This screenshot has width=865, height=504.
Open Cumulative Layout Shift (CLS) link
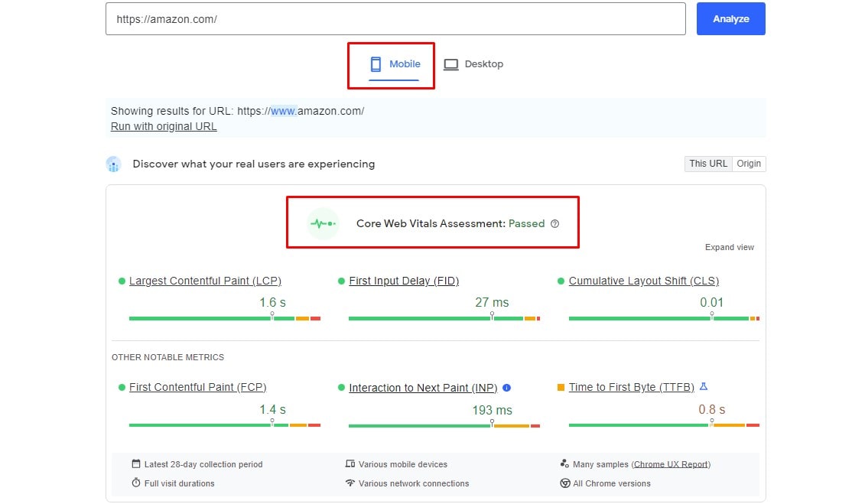(644, 281)
